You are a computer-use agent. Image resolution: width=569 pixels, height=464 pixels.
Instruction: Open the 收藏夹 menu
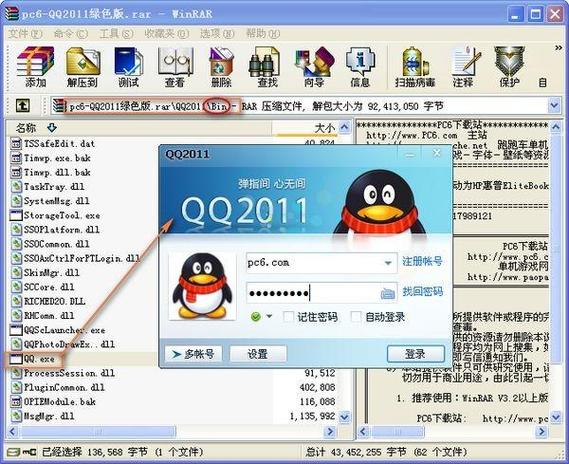166,34
